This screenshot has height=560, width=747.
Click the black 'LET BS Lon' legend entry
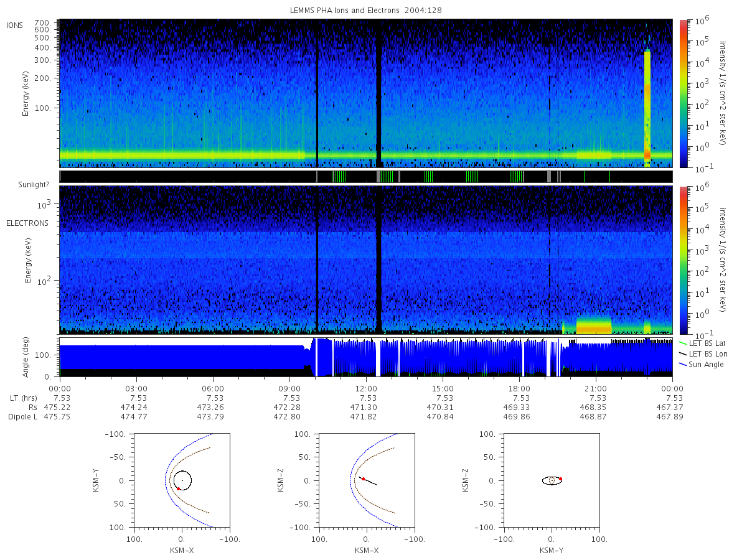707,353
